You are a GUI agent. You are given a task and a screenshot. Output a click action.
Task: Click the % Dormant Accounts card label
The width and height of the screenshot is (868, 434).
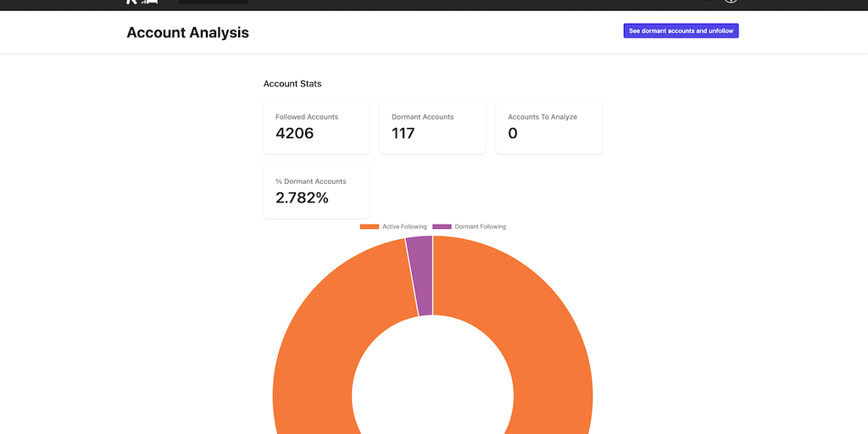pyautogui.click(x=310, y=181)
